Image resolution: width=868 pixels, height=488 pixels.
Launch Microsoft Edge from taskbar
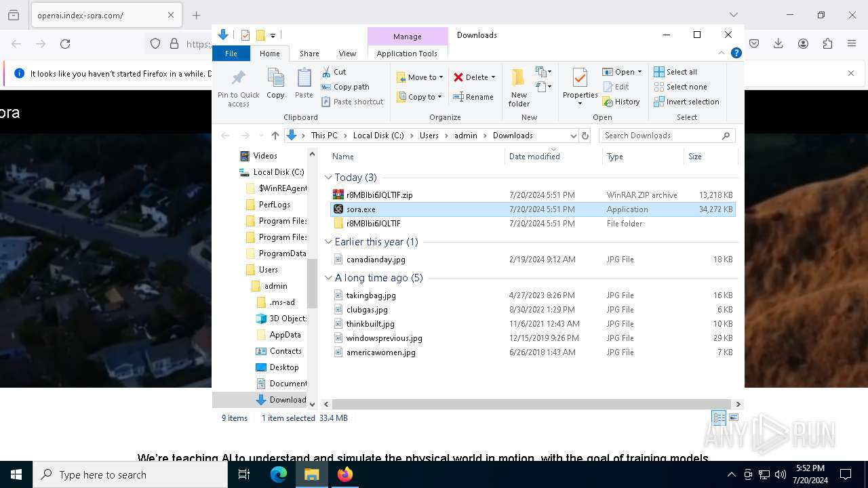click(279, 474)
